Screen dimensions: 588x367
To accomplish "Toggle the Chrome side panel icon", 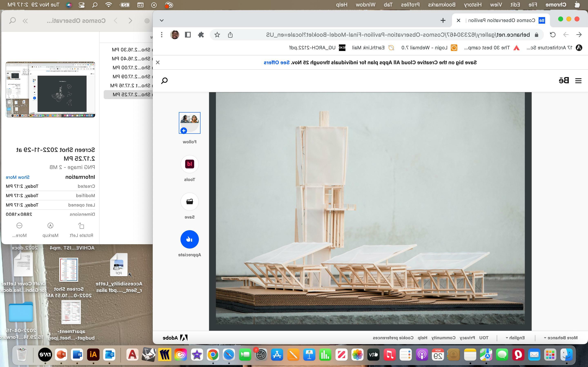I will (x=188, y=35).
